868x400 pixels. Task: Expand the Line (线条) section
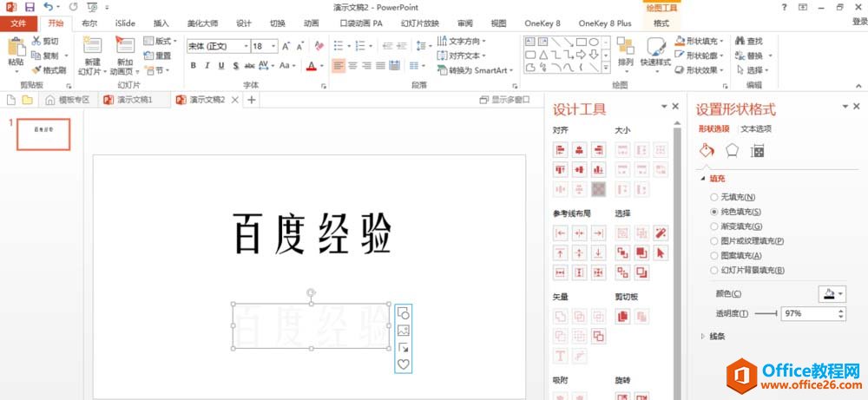703,336
